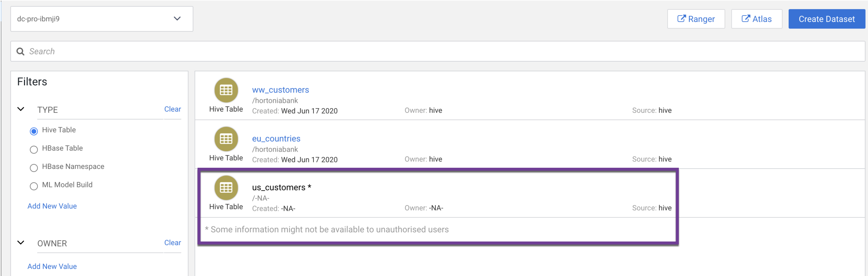The image size is (868, 276).
Task: Select ML Model Build filter option
Action: (x=34, y=186)
